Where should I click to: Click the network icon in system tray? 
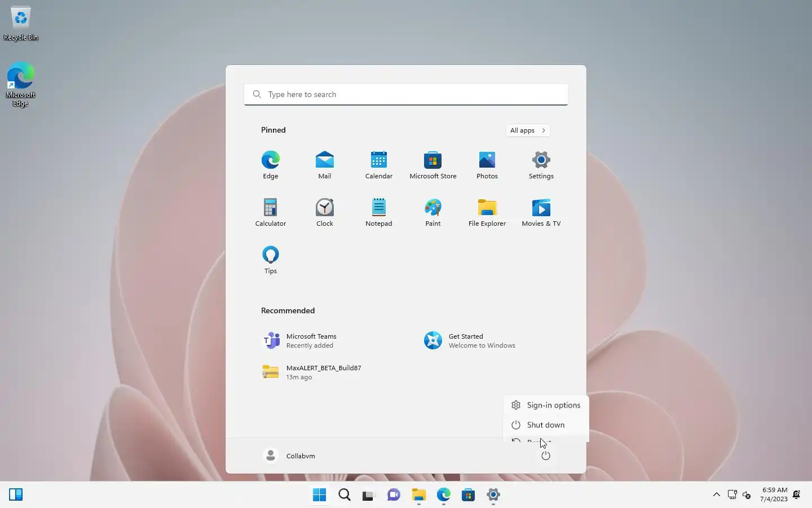click(x=732, y=495)
